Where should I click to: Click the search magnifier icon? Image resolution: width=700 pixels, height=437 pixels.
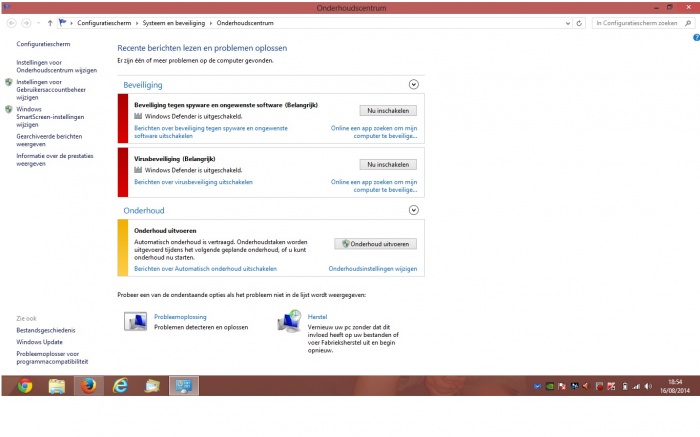pyautogui.click(x=688, y=23)
